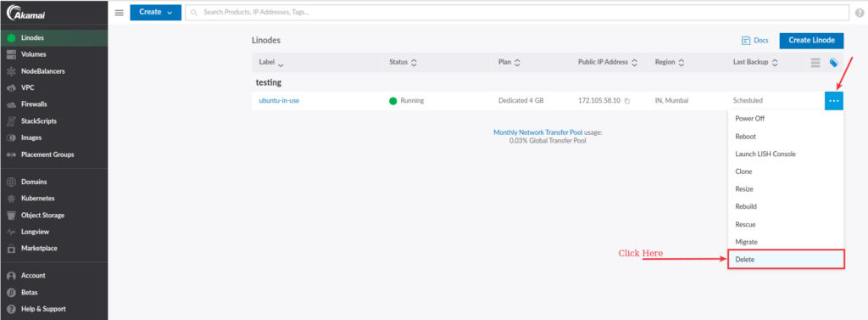Click the 172.105.58.10 IP address text

point(599,101)
